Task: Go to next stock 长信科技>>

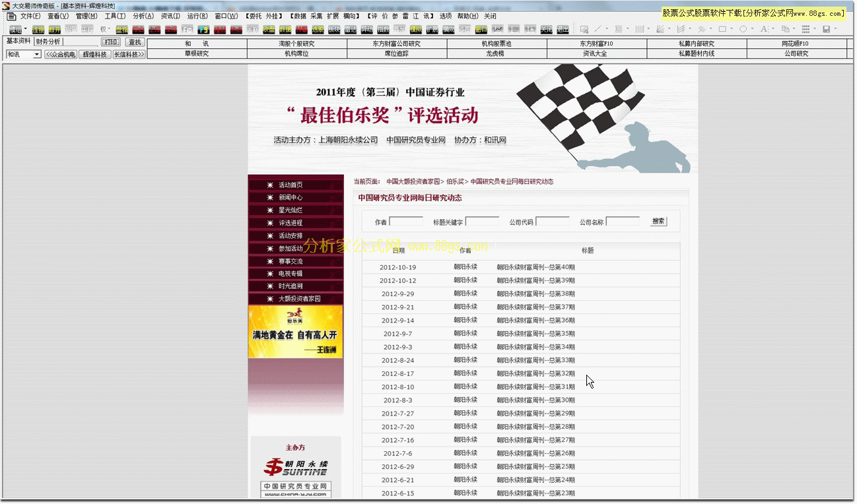Action: (129, 54)
